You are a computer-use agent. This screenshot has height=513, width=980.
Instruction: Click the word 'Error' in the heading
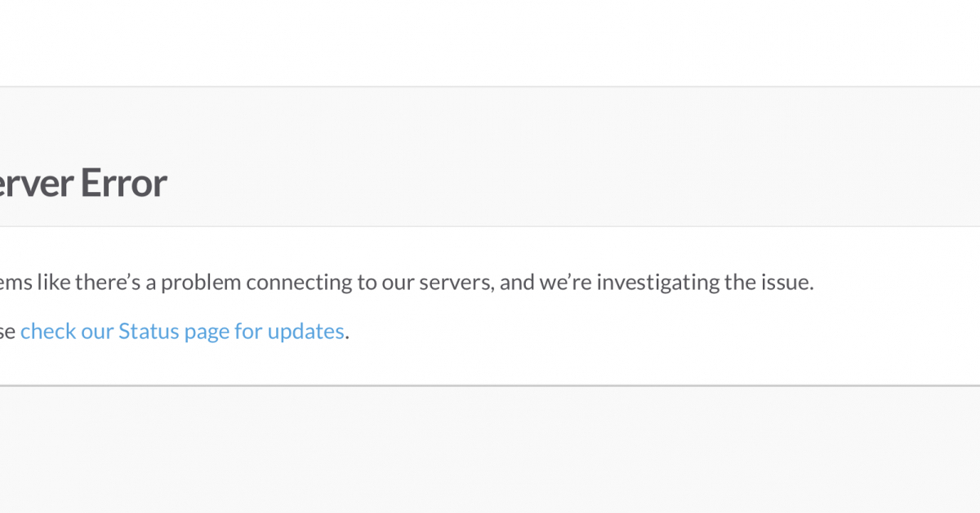[x=123, y=183]
